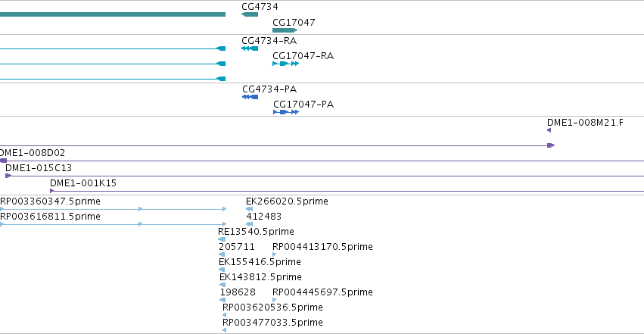Select the CG17047 gene arrow glyph

point(285,30)
